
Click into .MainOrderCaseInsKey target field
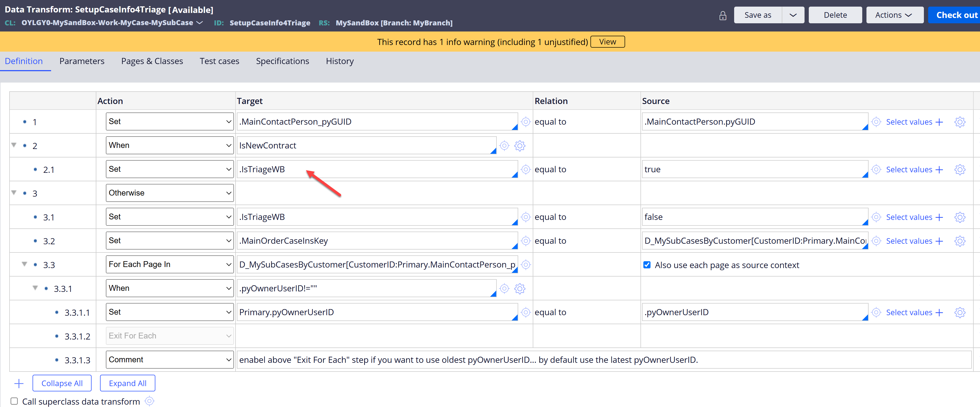tap(377, 241)
